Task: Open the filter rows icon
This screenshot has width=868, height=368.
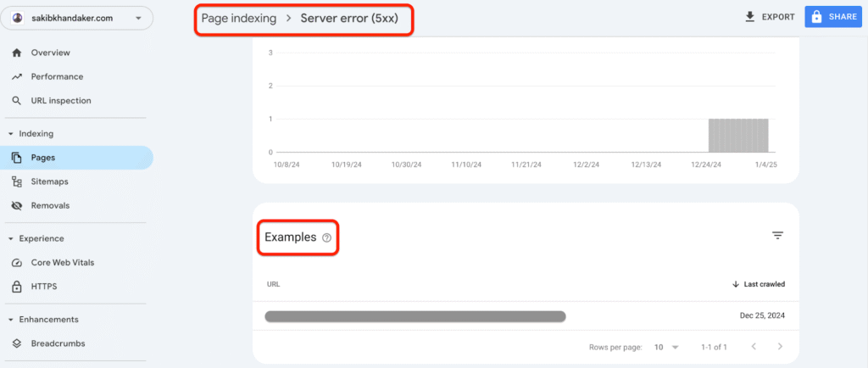Action: [x=777, y=236]
